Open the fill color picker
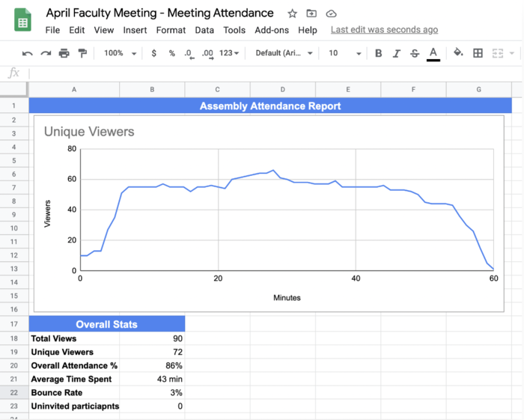Viewport: 524px width, 420px height. tap(458, 53)
